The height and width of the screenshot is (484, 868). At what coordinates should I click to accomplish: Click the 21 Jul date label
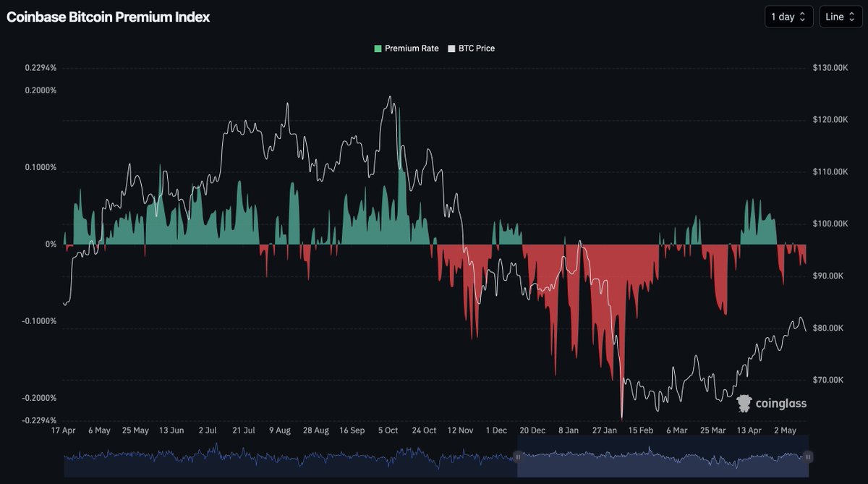[244, 430]
